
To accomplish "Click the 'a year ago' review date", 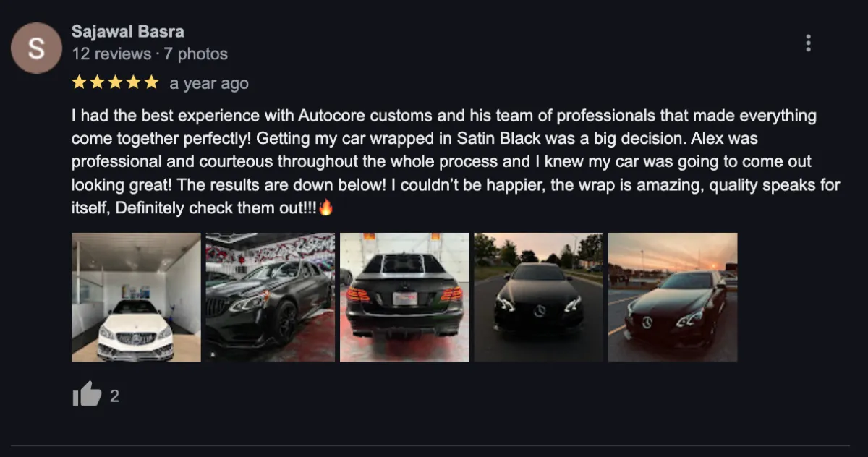I will pos(209,84).
